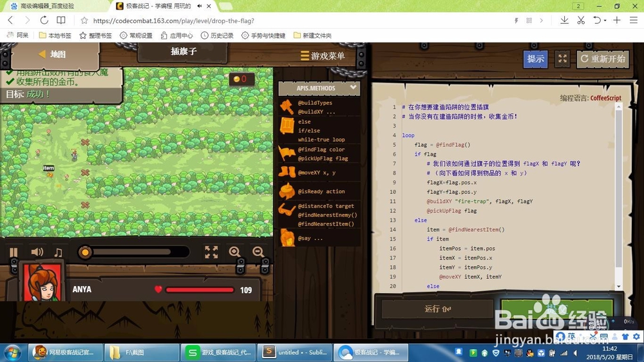This screenshot has width=644, height=362.
Task: Click the glasses distanceTo icon
Action: [287, 210]
